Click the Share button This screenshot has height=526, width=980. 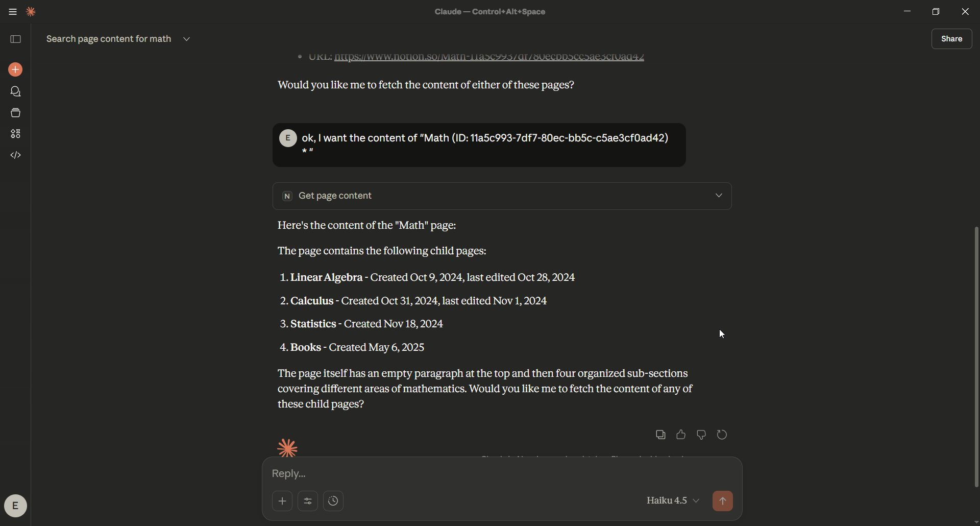[951, 39]
